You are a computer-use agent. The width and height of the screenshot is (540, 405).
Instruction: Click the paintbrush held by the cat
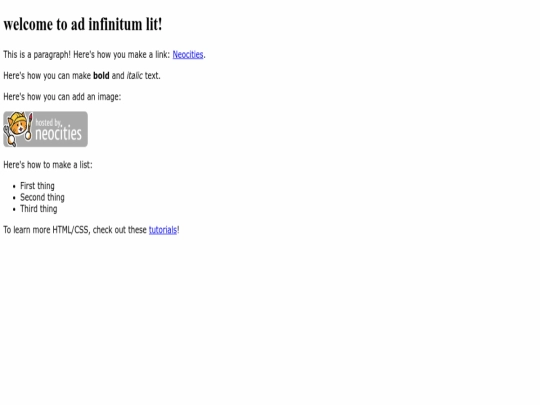[29, 127]
